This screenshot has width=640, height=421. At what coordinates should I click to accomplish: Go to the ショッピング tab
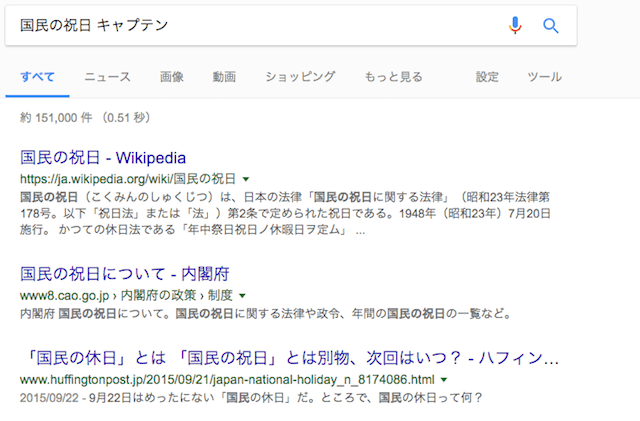(x=300, y=77)
